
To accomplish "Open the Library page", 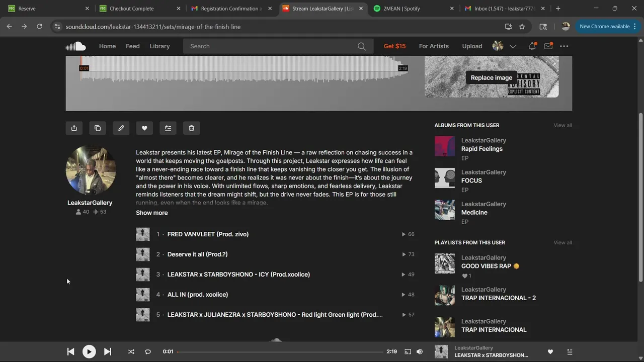I will point(159,46).
